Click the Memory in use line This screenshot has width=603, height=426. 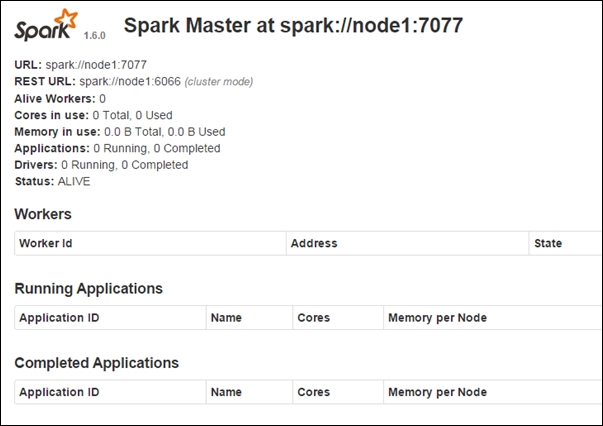click(120, 132)
